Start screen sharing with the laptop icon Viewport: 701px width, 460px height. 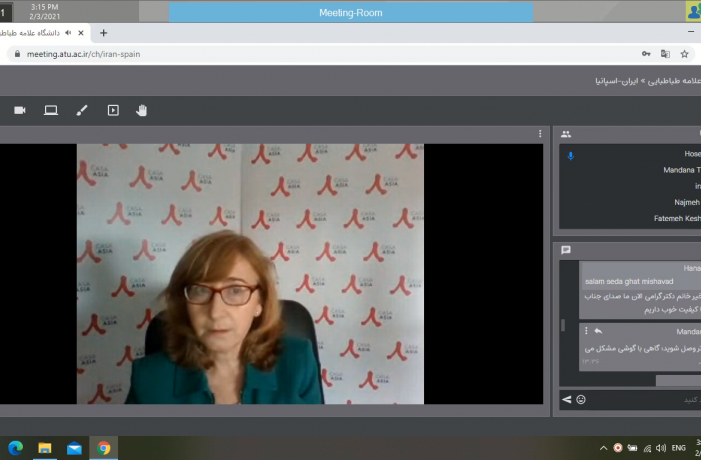(x=51, y=110)
